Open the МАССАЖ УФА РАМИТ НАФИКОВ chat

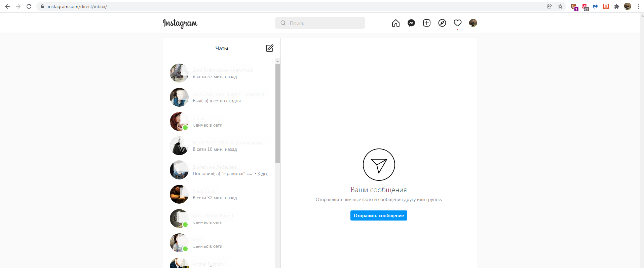(219, 97)
